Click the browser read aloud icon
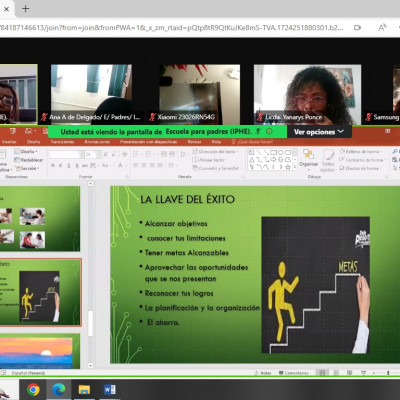The height and width of the screenshot is (400, 400). click(382, 27)
